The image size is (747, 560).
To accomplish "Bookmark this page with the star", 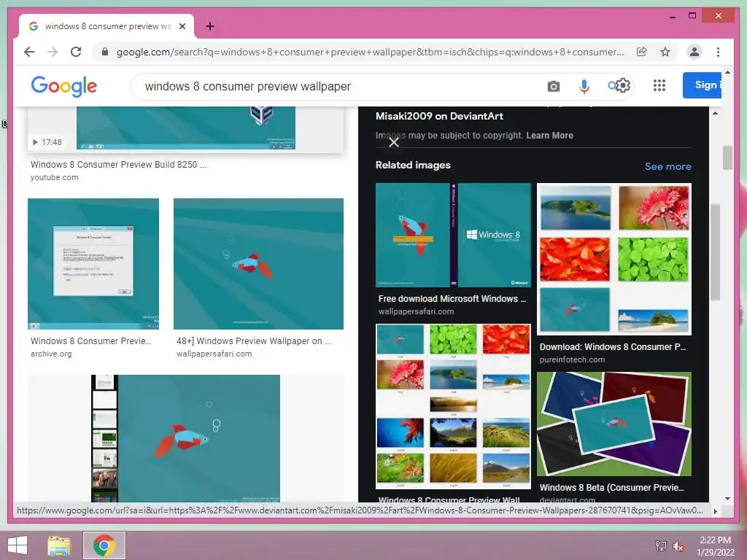I will click(x=665, y=52).
